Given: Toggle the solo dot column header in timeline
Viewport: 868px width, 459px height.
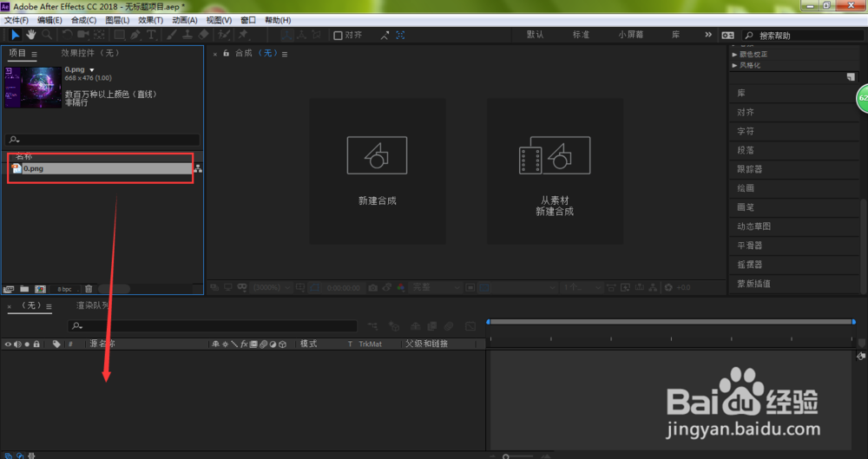Looking at the screenshot, I should (x=27, y=344).
